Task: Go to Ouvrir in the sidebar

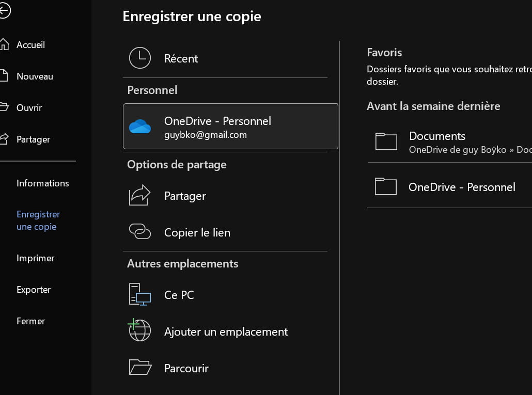Action: point(29,108)
